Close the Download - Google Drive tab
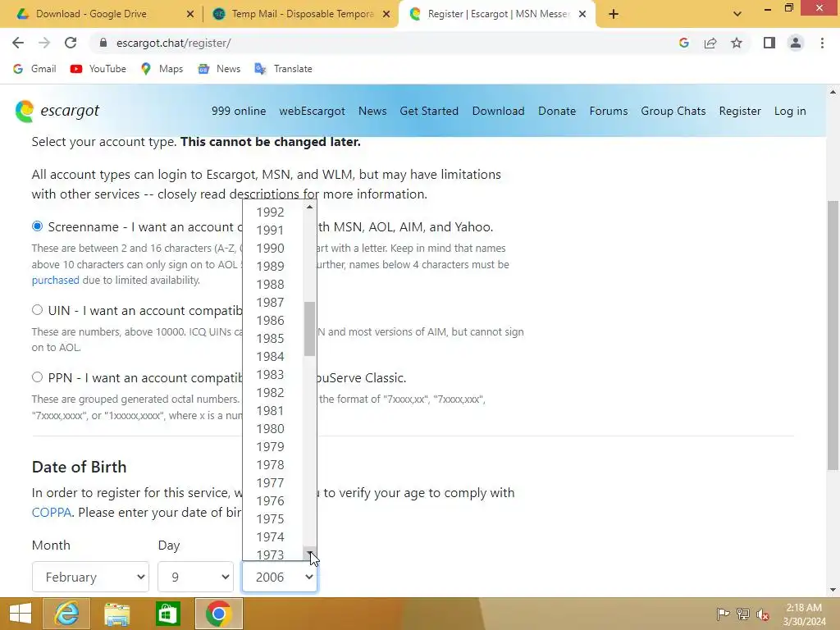Image resolution: width=840 pixels, height=630 pixels. (190, 14)
